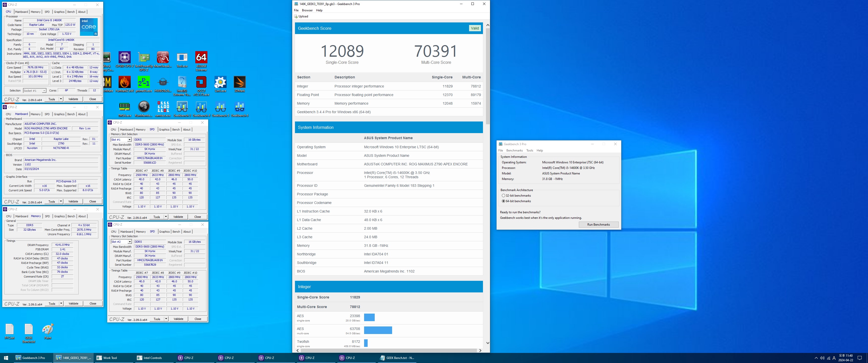Click the volume icon in system tray
868x363 pixels.
[x=822, y=358]
